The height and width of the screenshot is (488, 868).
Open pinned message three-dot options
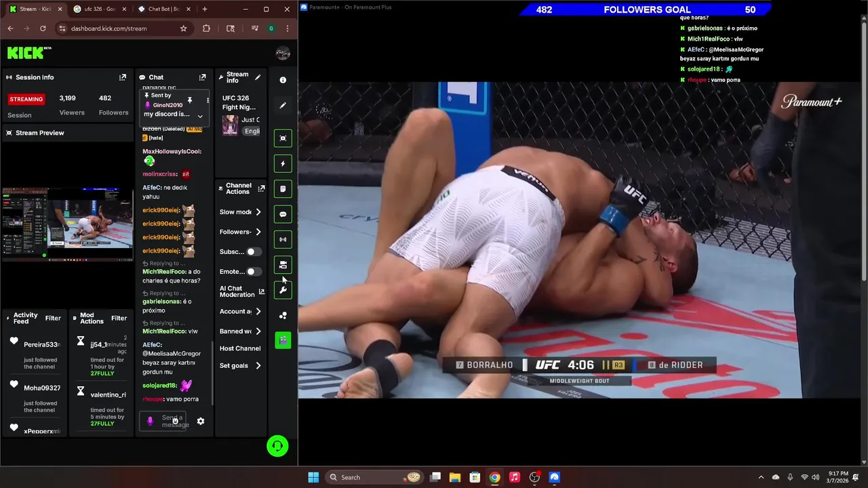point(208,100)
